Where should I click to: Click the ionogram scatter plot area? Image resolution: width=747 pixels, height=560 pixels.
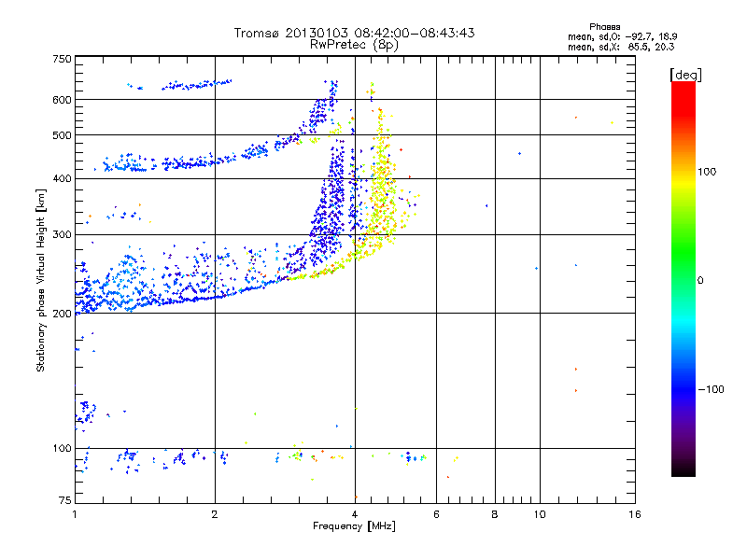pos(355,279)
